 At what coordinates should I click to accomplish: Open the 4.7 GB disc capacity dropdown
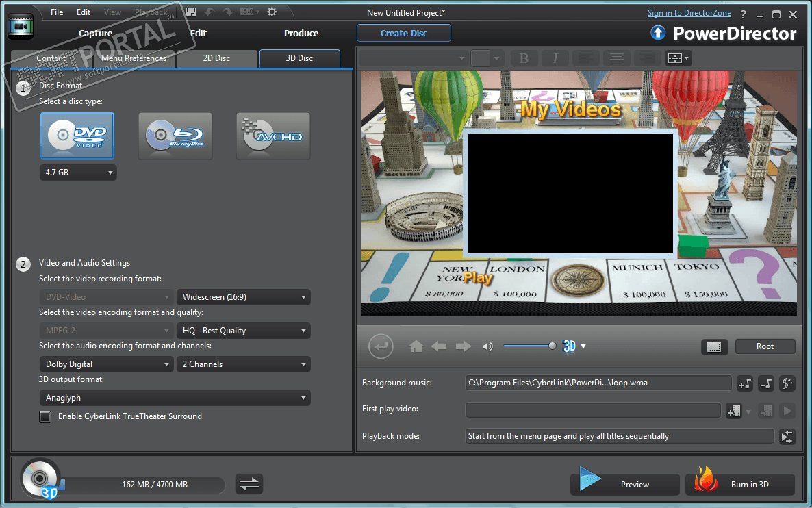coord(78,173)
